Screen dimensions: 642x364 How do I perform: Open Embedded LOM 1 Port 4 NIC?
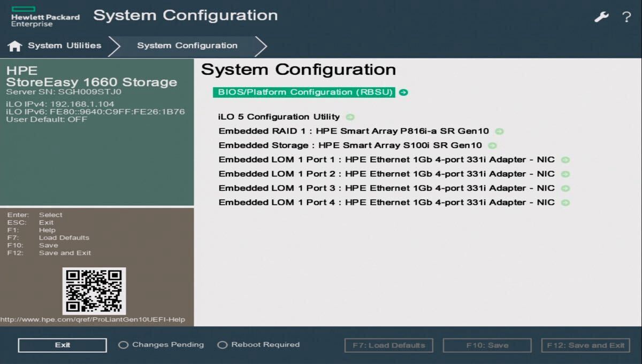pyautogui.click(x=387, y=203)
